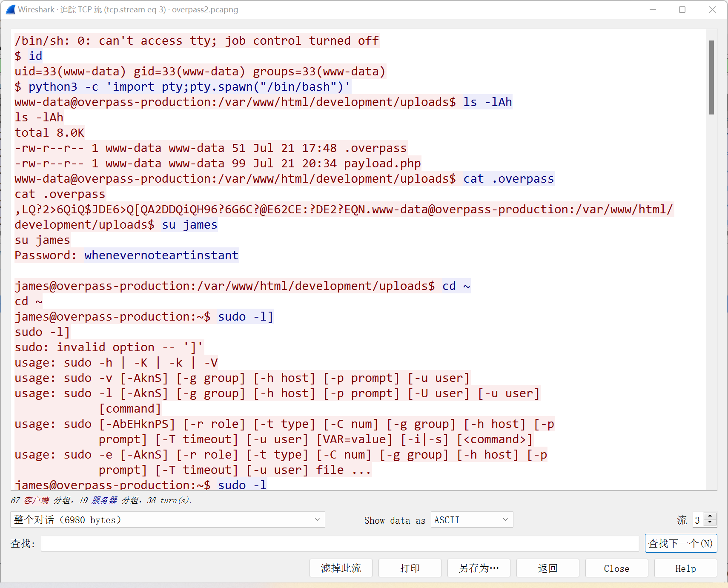
Task: Click the 滤掉此流 button
Action: tap(341, 568)
